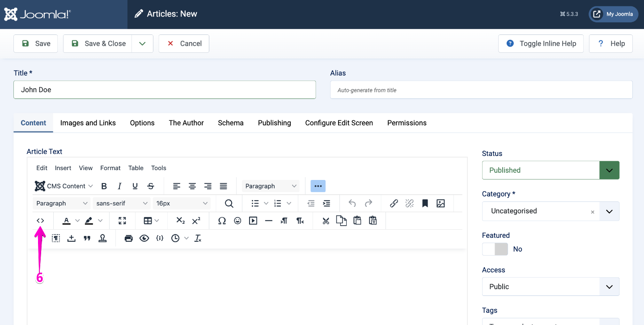Click the source code editor icon
644x325 pixels.
point(40,221)
